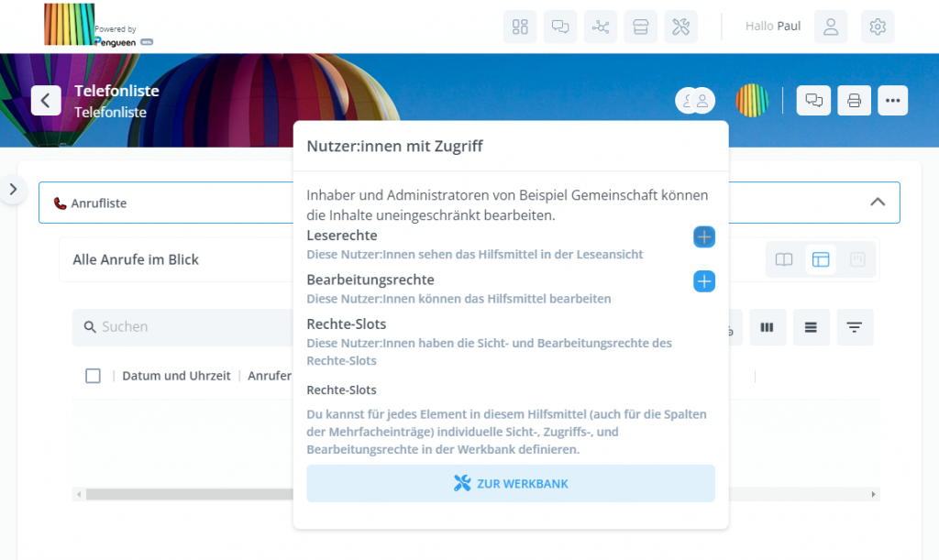The height and width of the screenshot is (560, 939).
Task: Click the print icon in banner
Action: 854,100
